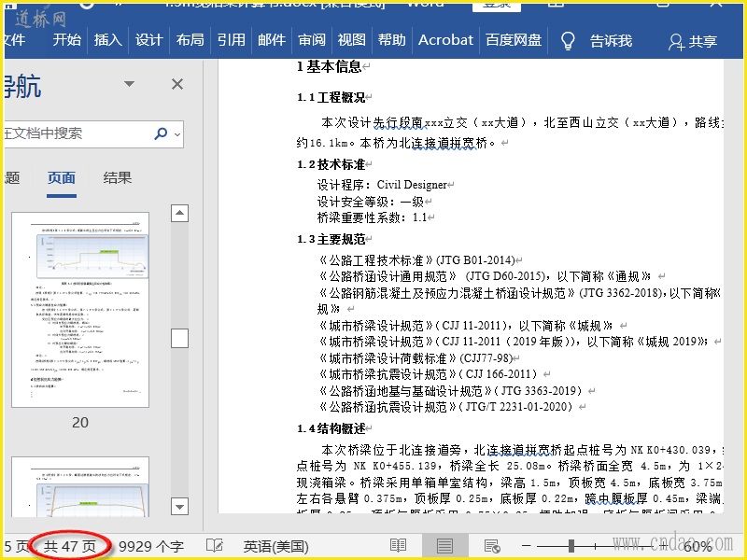This screenshot has height=560, width=747.
Task: Click the zoom slider handle
Action: (571, 546)
